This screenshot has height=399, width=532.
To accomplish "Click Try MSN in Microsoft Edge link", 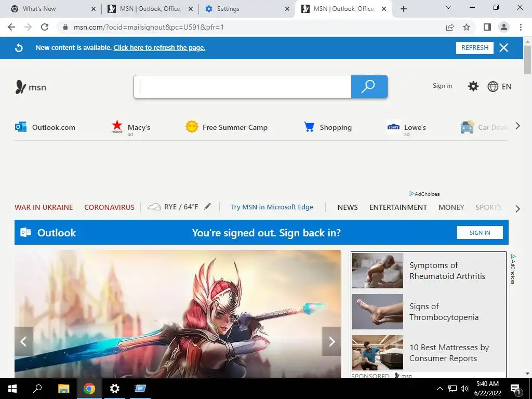I will click(x=272, y=207).
